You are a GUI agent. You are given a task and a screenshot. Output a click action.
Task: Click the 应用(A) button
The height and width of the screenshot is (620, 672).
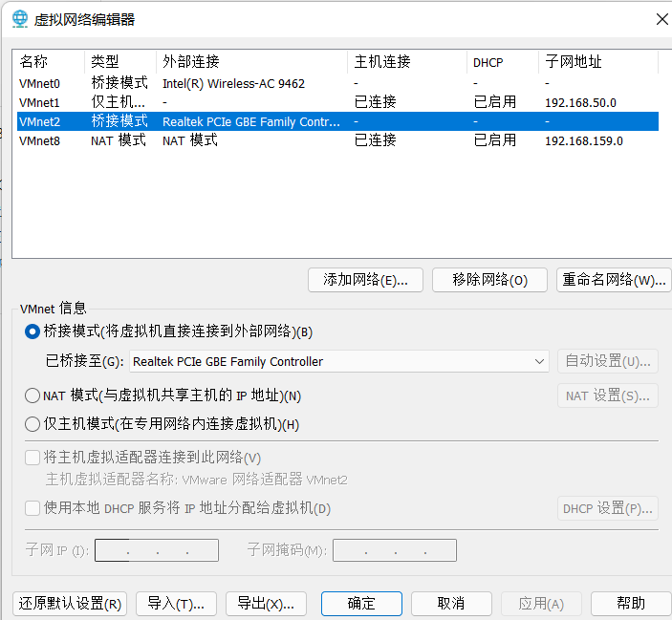[x=541, y=604]
